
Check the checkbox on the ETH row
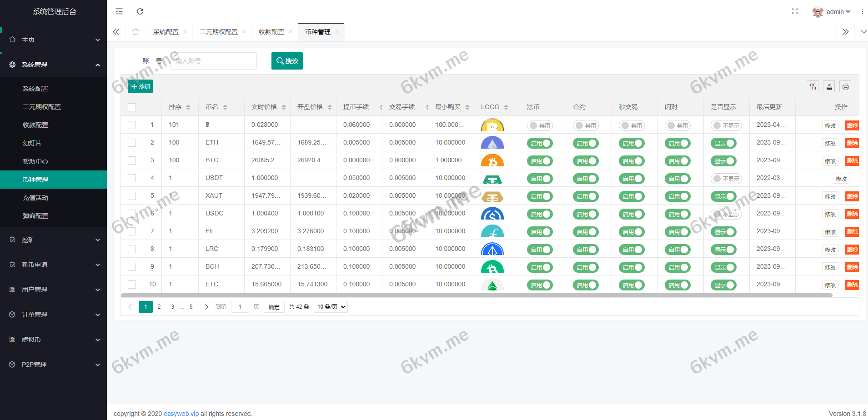(132, 142)
